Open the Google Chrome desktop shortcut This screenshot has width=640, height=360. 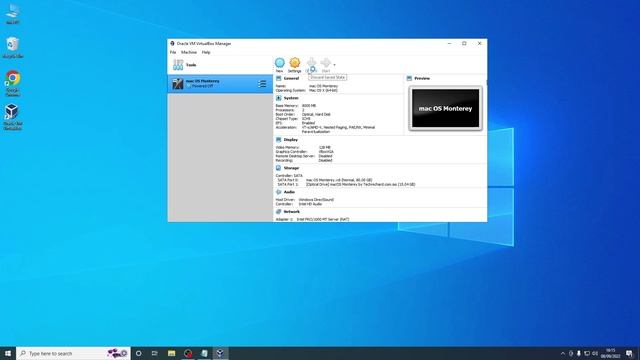(x=13, y=83)
